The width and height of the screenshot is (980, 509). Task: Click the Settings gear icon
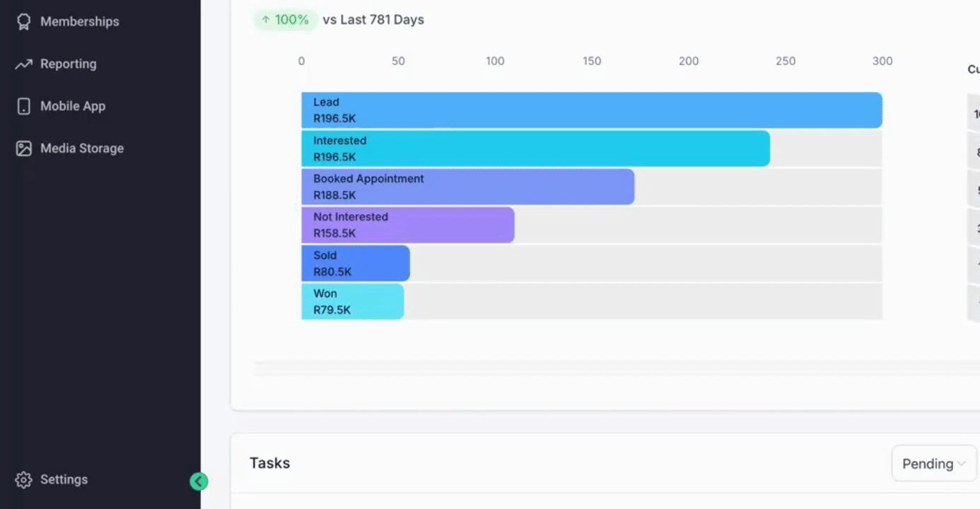[24, 480]
